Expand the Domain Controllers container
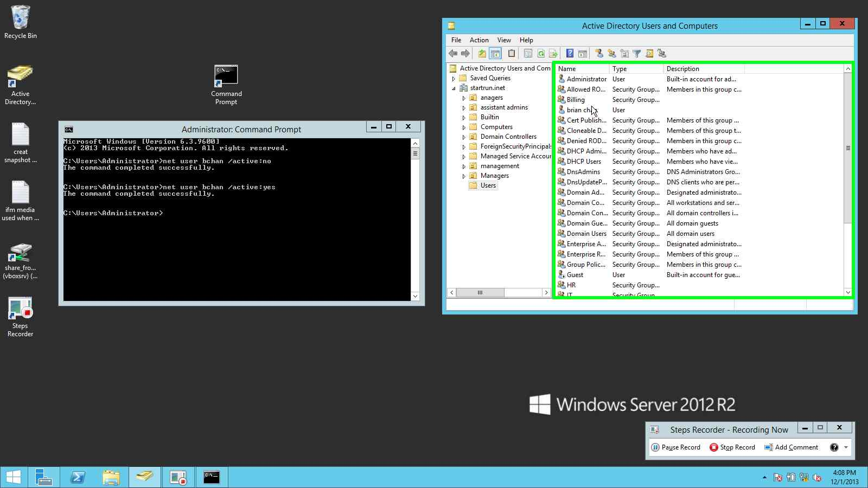The height and width of the screenshot is (488, 868). [464, 136]
